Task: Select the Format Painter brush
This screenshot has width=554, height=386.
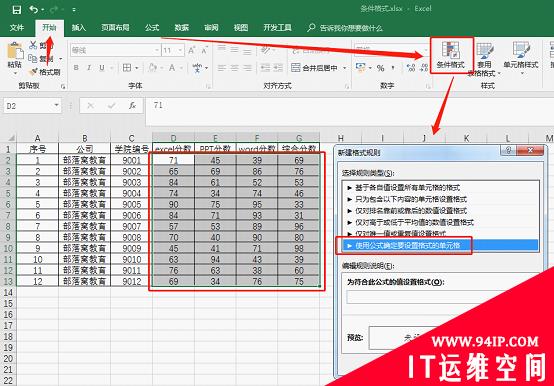Action: 33,72
